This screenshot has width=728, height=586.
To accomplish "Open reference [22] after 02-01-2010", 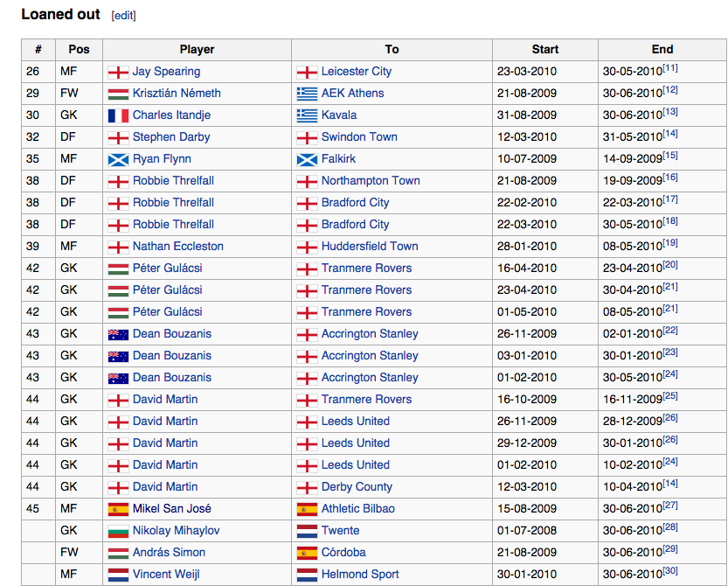I will coord(670,331).
